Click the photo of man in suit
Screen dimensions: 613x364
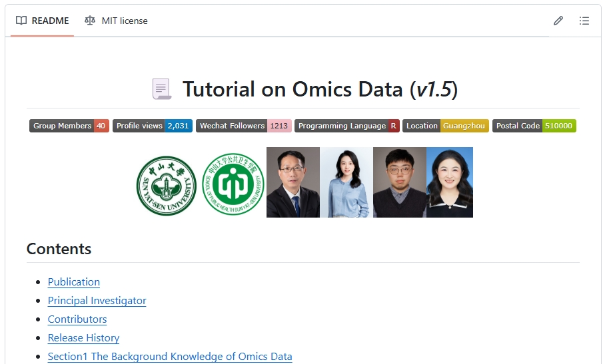tap(293, 182)
